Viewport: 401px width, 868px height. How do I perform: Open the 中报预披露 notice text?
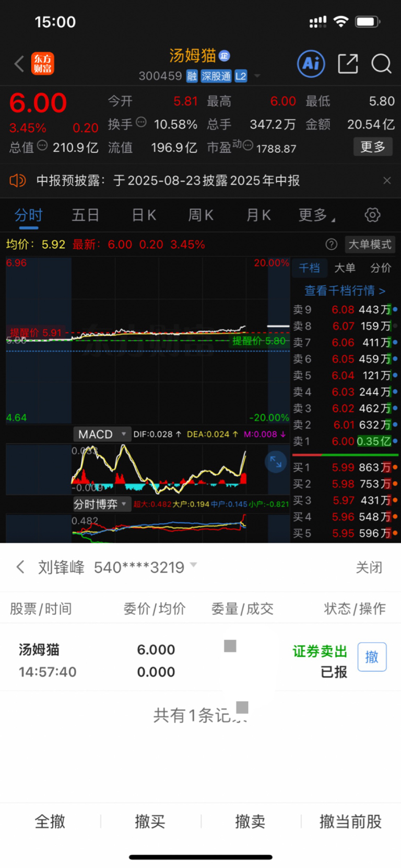click(x=168, y=180)
